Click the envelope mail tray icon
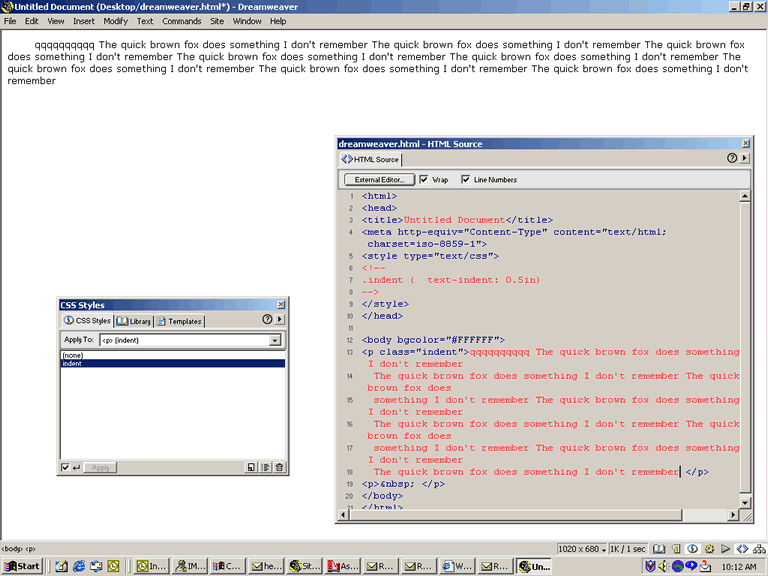768x576 pixels. click(x=705, y=567)
